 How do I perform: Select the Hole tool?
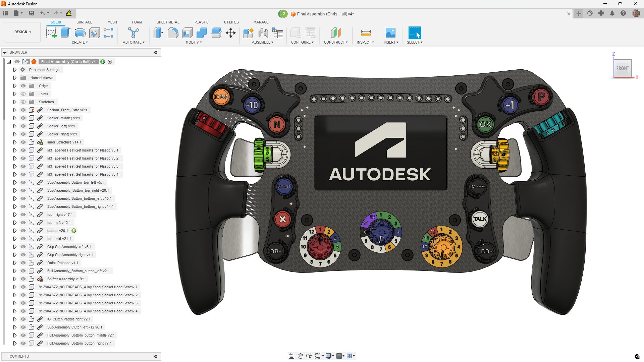click(x=94, y=33)
